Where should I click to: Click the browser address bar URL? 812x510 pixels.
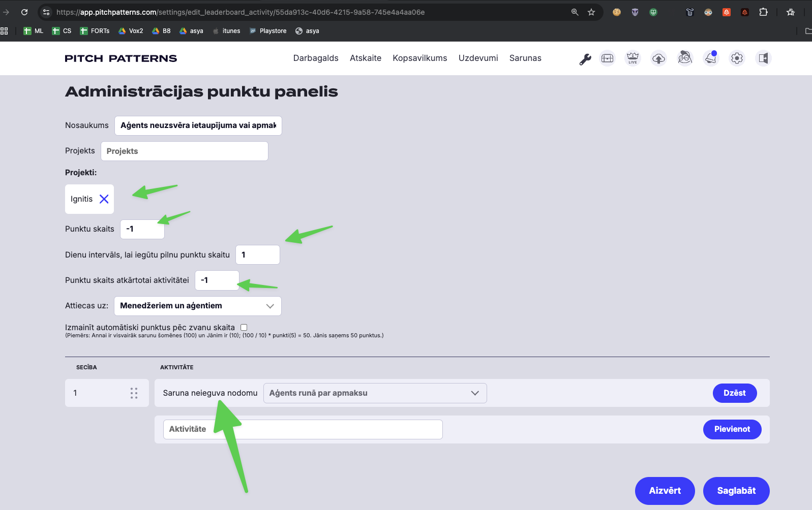pos(240,12)
